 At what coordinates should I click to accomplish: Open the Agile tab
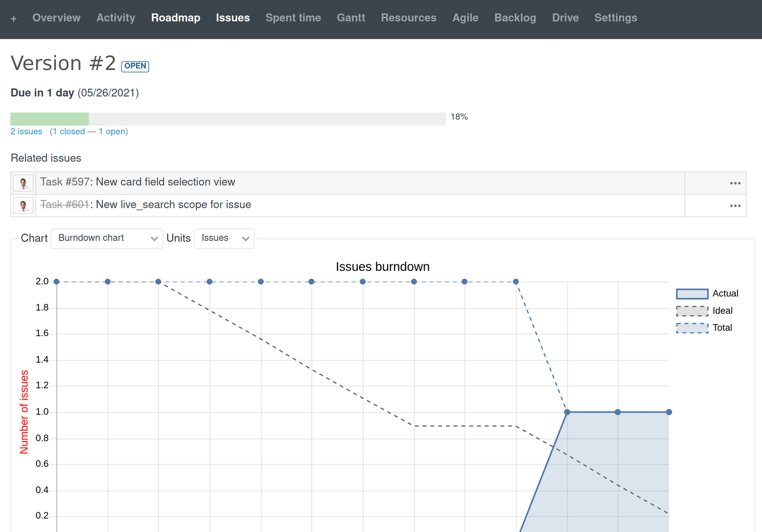point(465,18)
